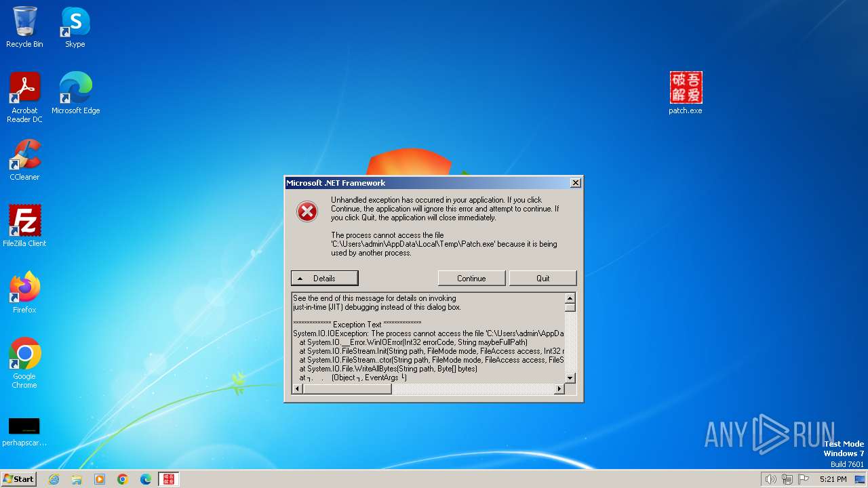Select the perhapscar desktop file
868x488 pixels.
click(24, 432)
